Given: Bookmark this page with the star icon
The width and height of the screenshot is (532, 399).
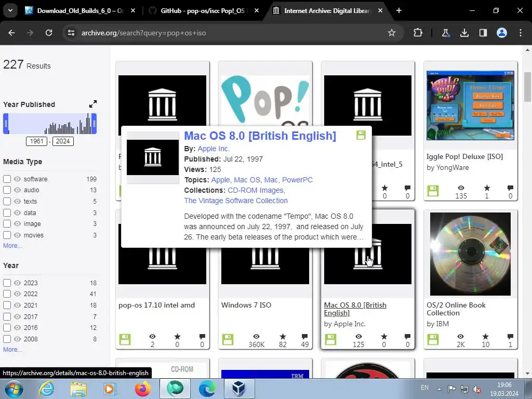Looking at the screenshot, I should coord(392,33).
